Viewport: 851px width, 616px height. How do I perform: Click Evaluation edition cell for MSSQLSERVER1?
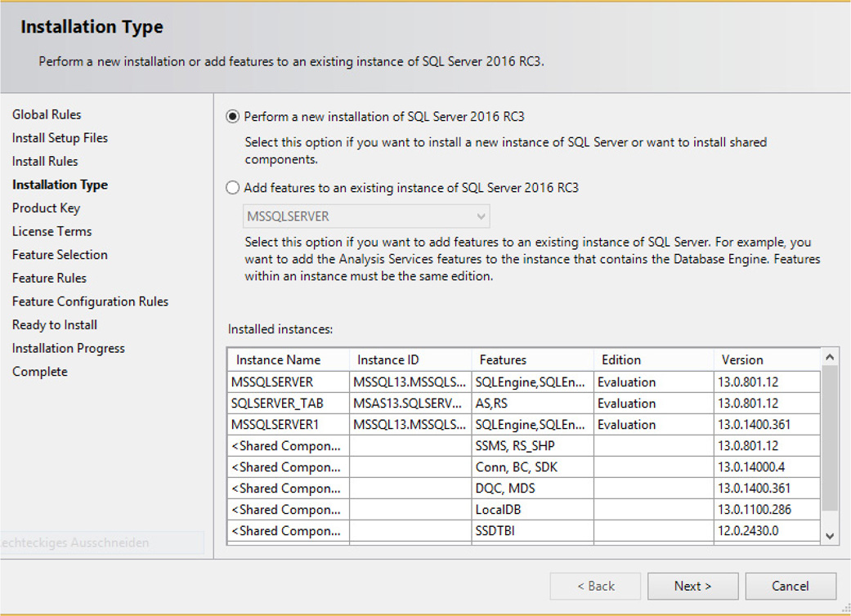[x=654, y=425]
